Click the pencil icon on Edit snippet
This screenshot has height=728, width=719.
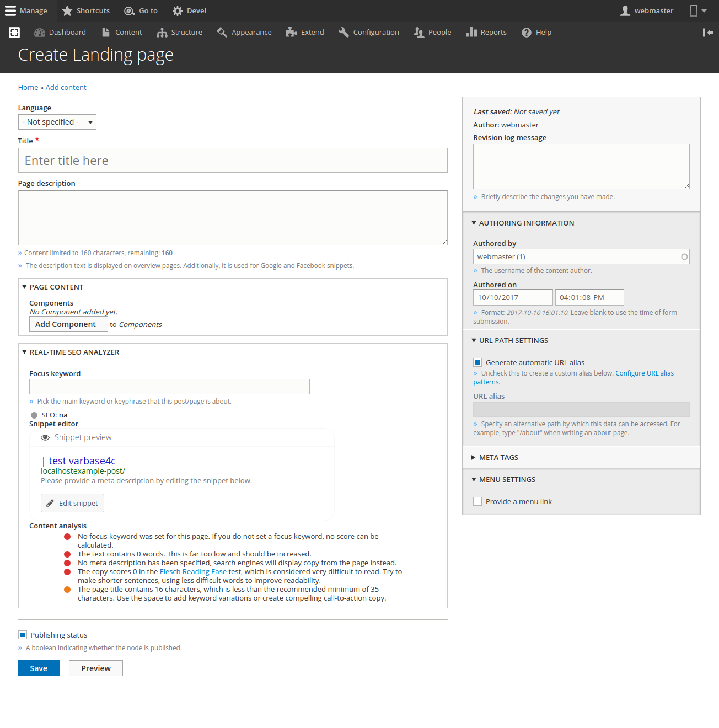pyautogui.click(x=50, y=503)
